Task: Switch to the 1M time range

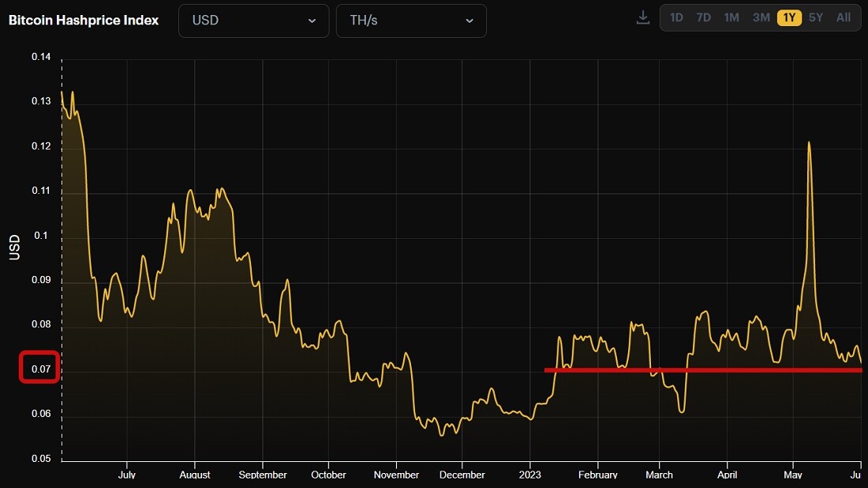Action: click(x=731, y=17)
